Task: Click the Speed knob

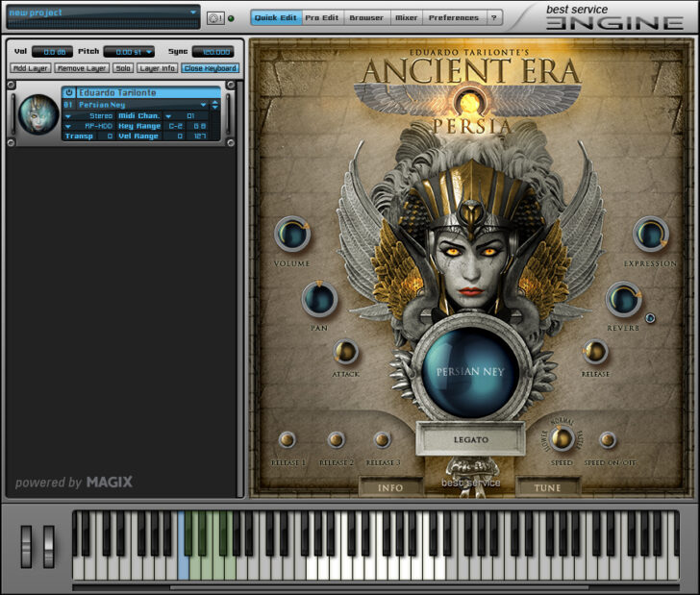Action: point(562,439)
